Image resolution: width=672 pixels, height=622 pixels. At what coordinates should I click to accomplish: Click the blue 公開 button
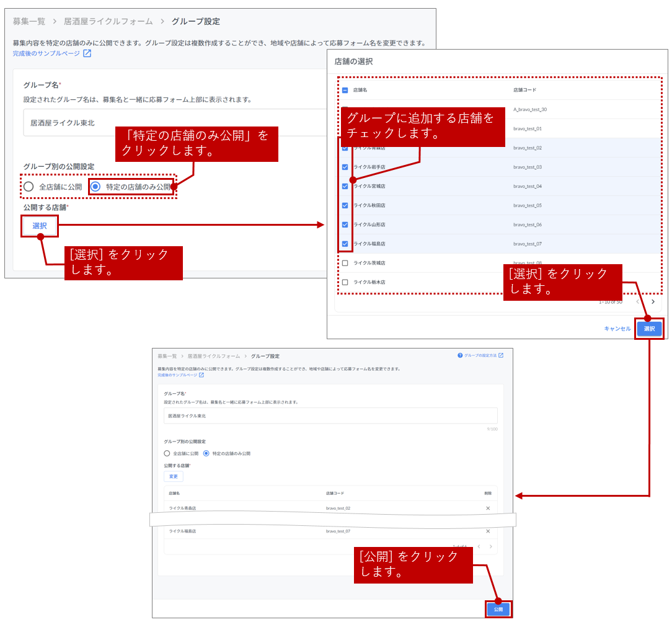[498, 610]
